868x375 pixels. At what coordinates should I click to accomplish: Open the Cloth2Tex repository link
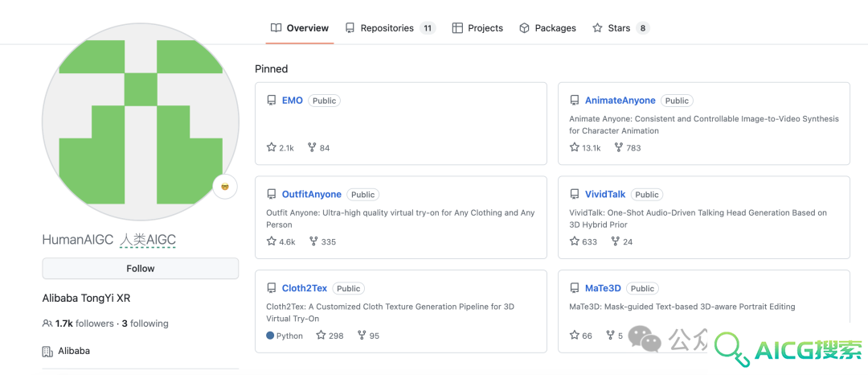tap(305, 288)
